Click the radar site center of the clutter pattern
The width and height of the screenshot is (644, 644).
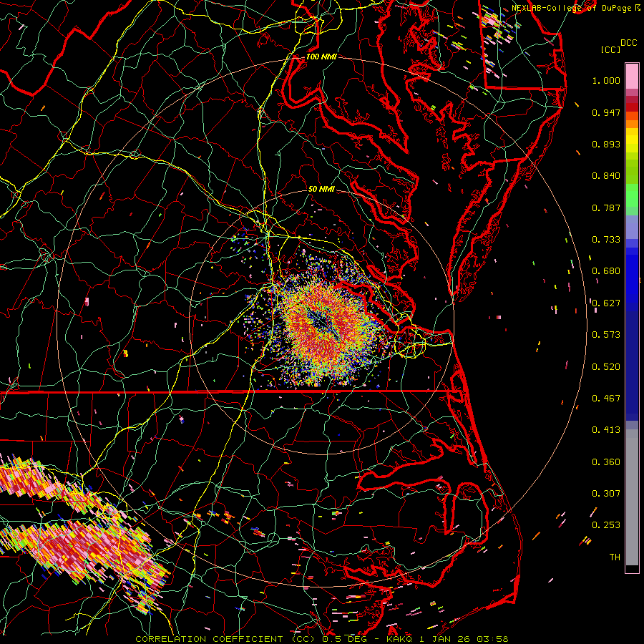[x=321, y=321]
